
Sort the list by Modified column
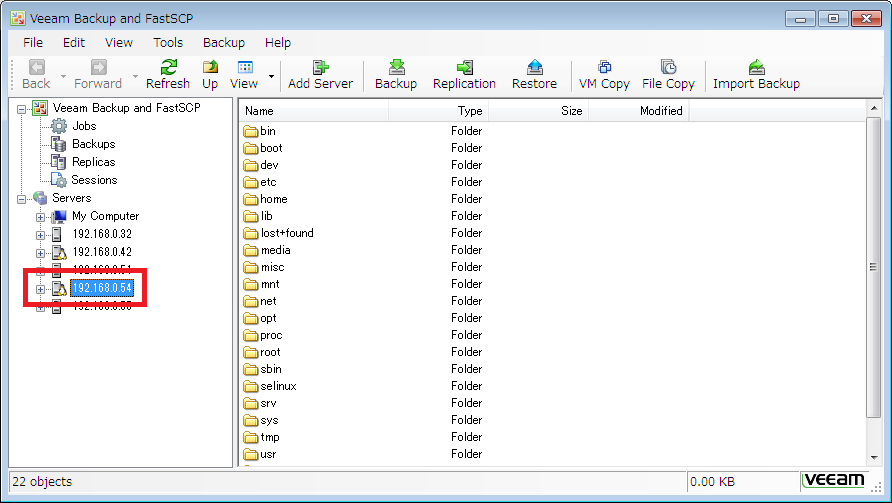638,111
